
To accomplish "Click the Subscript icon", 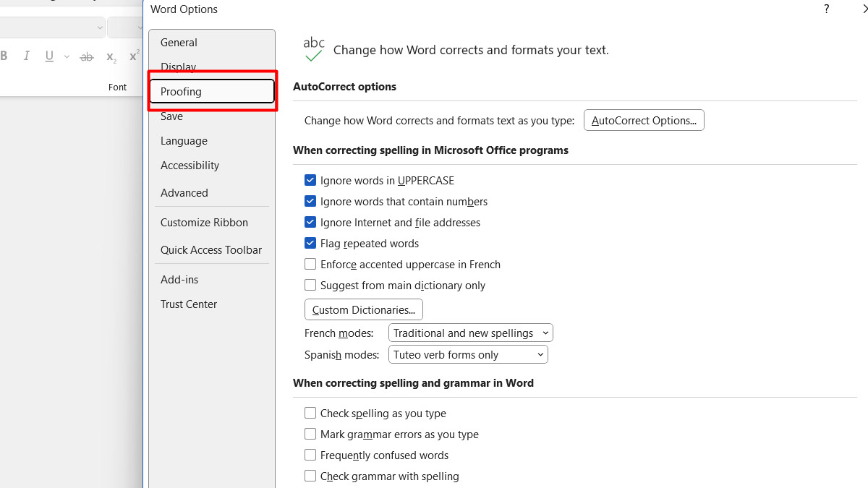I will click(x=111, y=56).
